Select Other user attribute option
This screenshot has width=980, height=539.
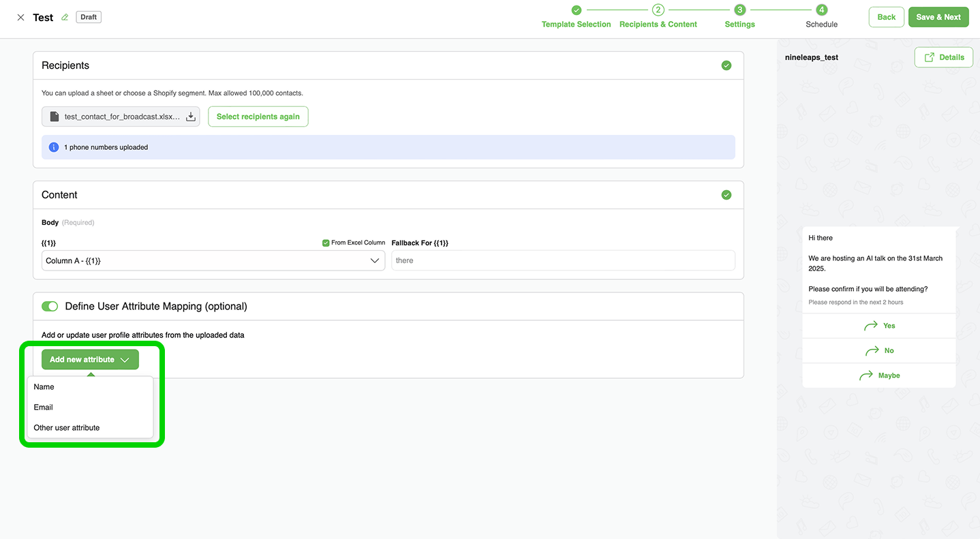[x=67, y=428]
